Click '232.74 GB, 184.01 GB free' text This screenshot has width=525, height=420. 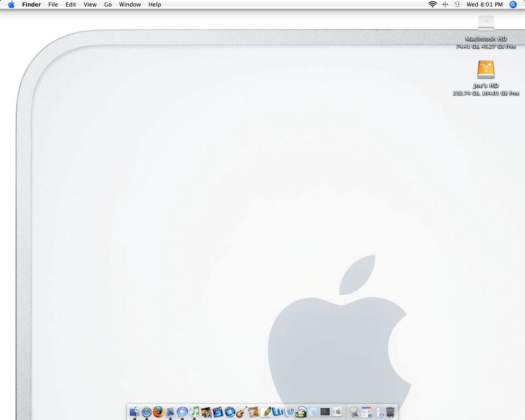(x=486, y=93)
